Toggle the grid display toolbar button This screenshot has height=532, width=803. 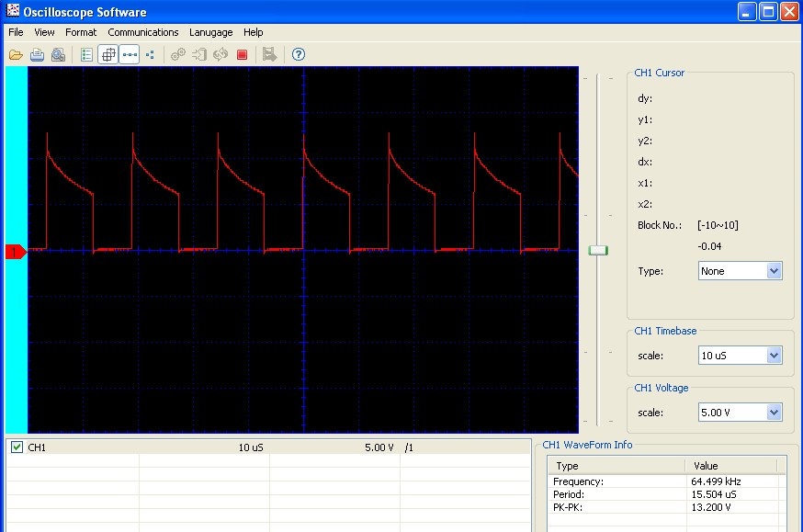click(108, 55)
